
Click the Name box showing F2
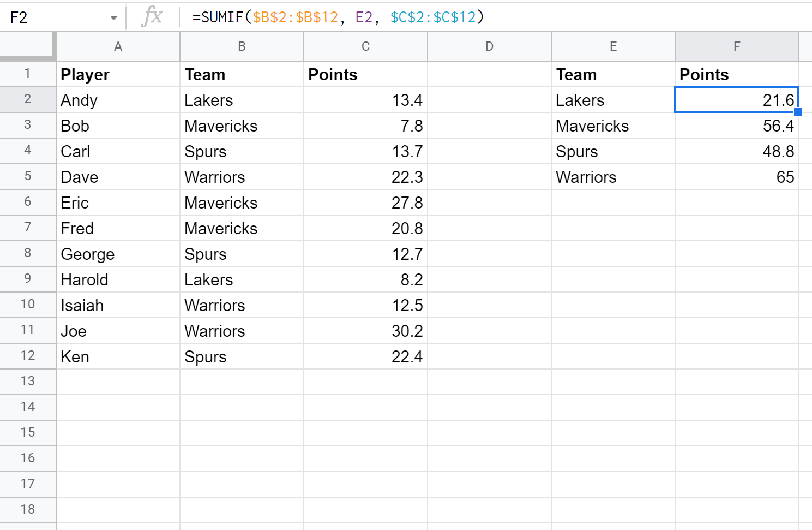coord(55,17)
